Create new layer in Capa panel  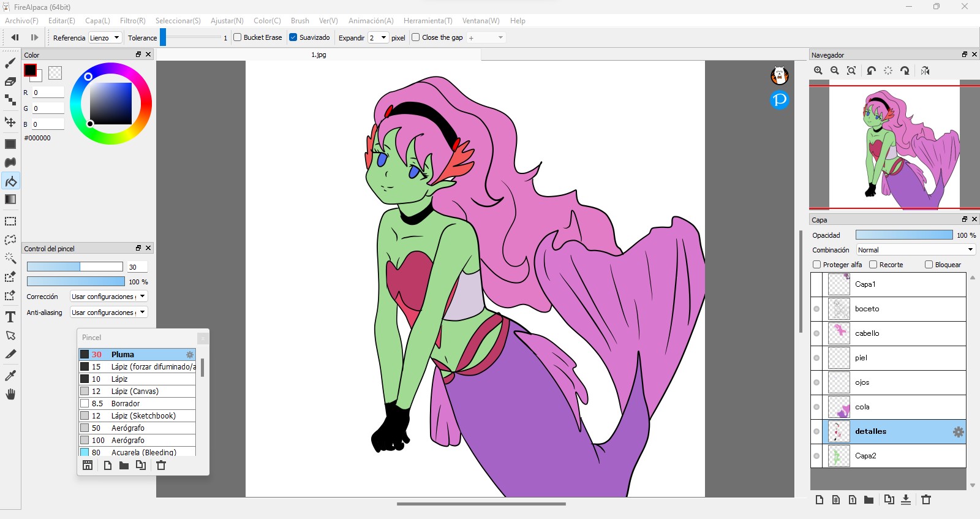(x=820, y=499)
